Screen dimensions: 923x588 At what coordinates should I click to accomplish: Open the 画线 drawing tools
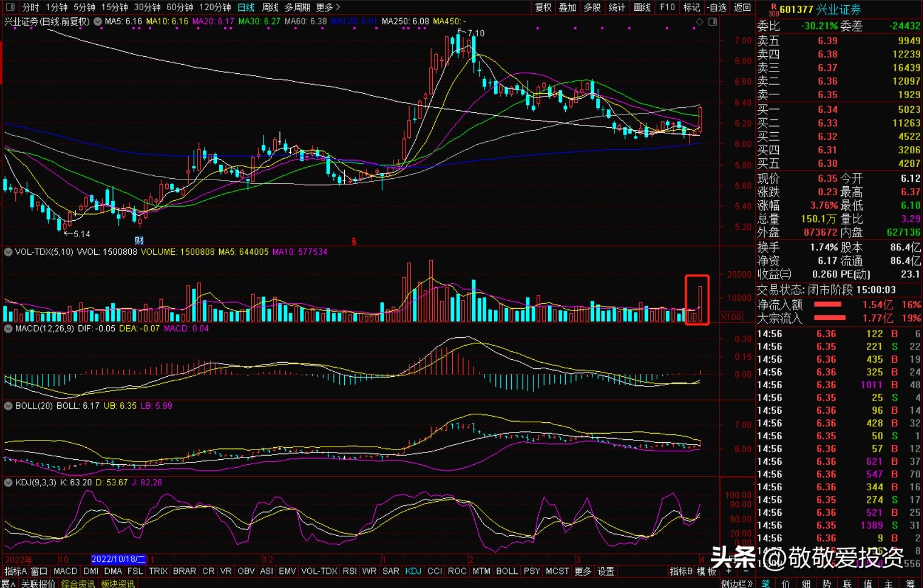pos(642,7)
